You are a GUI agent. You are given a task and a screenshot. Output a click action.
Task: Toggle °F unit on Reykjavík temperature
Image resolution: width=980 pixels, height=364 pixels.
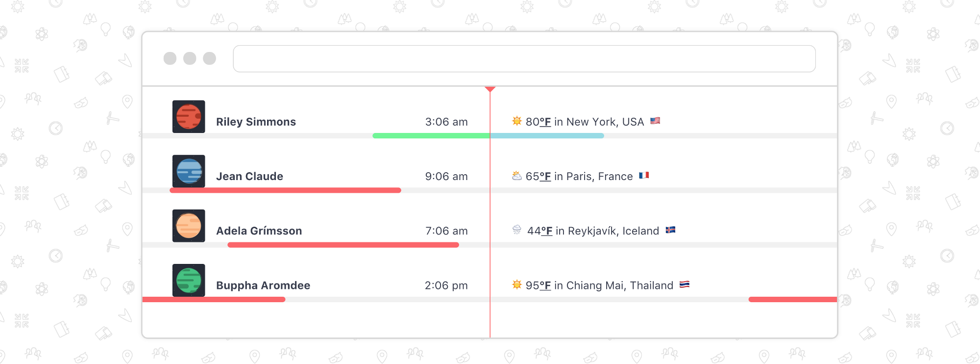point(547,231)
